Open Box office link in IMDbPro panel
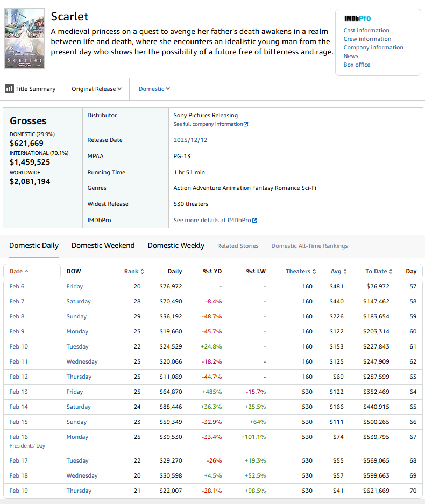Screen dimensions: 425x504 [357, 65]
